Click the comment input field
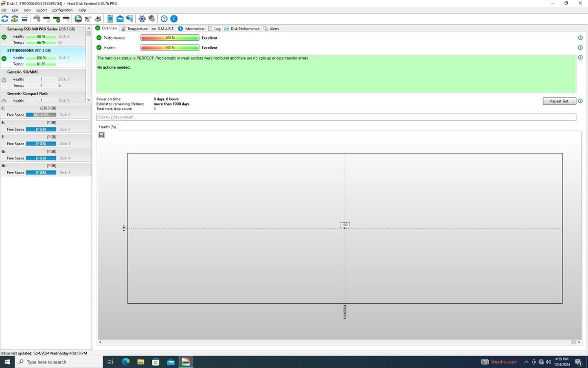The image size is (588, 368). pos(336,117)
